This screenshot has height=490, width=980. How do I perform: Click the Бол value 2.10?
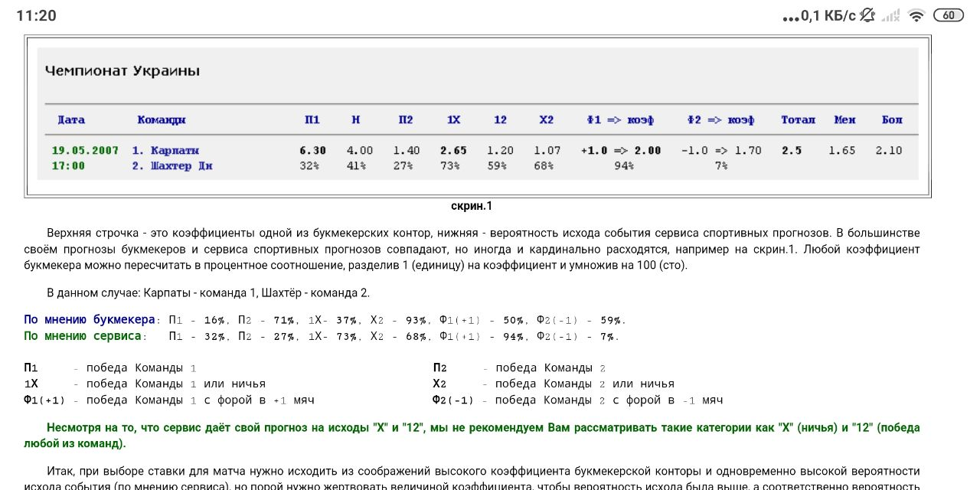click(889, 150)
